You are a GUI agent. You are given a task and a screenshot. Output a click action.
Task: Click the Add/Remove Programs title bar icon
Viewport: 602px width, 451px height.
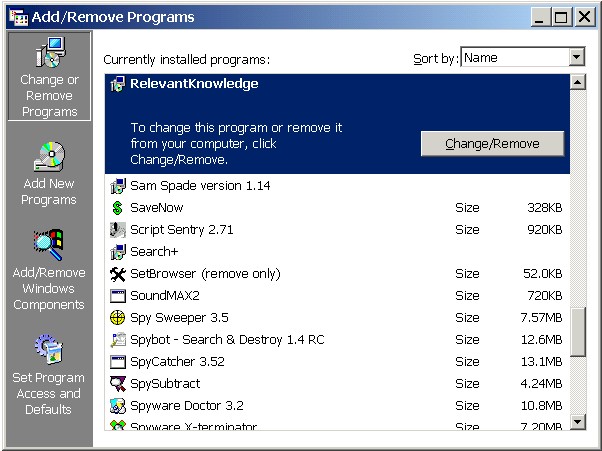click(18, 17)
